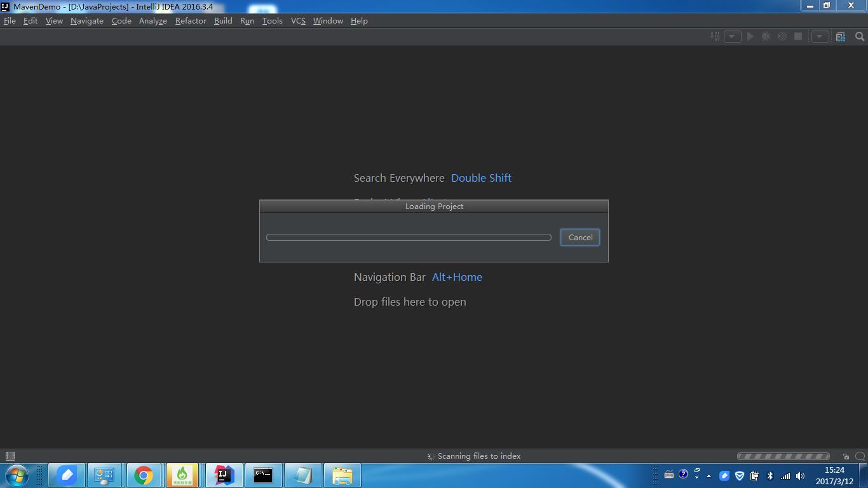This screenshot has width=868, height=488.
Task: Click the Show Desktop strip at taskbar end
Action: [x=864, y=475]
